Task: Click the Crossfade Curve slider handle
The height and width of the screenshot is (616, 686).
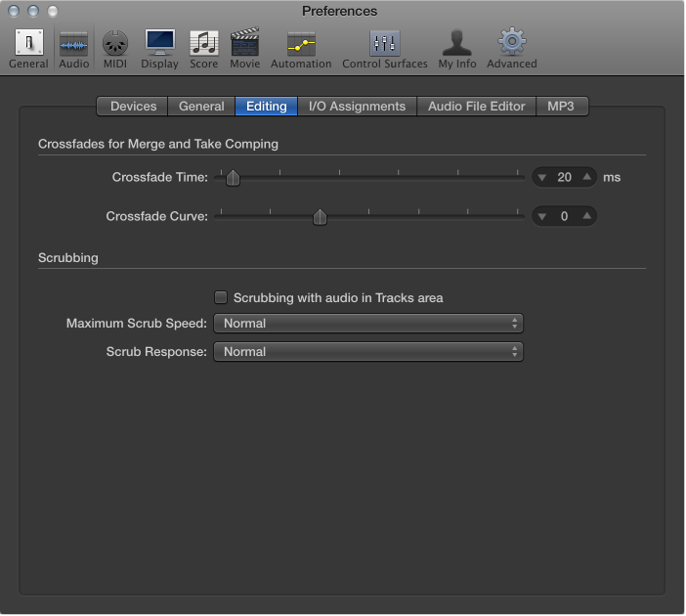Action: coord(320,217)
